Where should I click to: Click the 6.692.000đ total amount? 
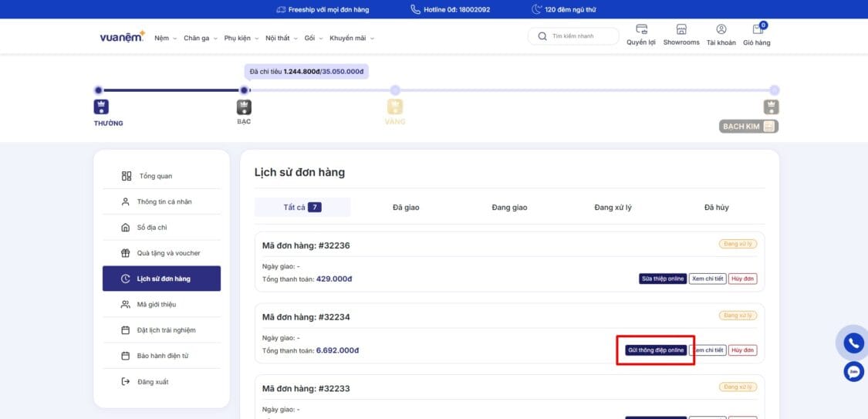point(337,350)
